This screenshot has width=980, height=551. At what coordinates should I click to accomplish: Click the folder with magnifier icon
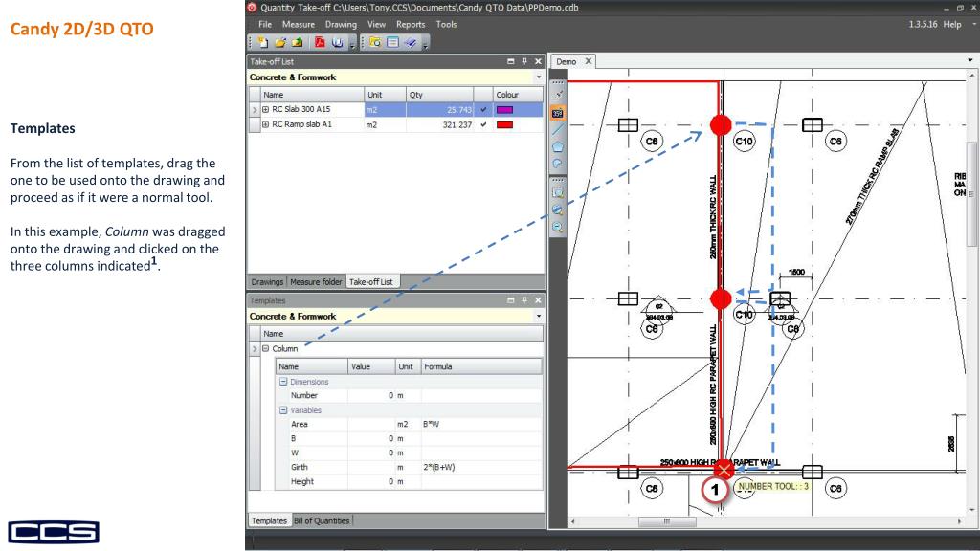[x=375, y=42]
